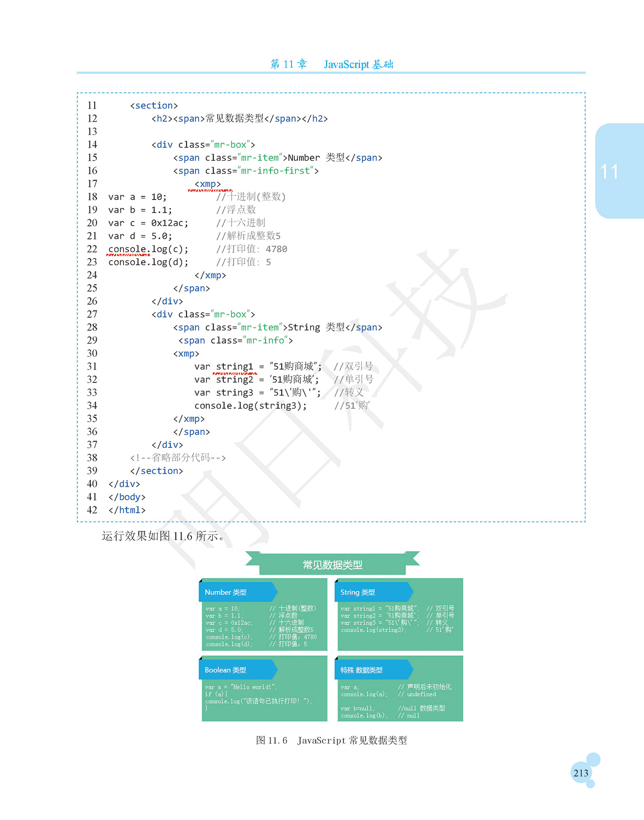Select the Number 类型 blue label

[237, 592]
